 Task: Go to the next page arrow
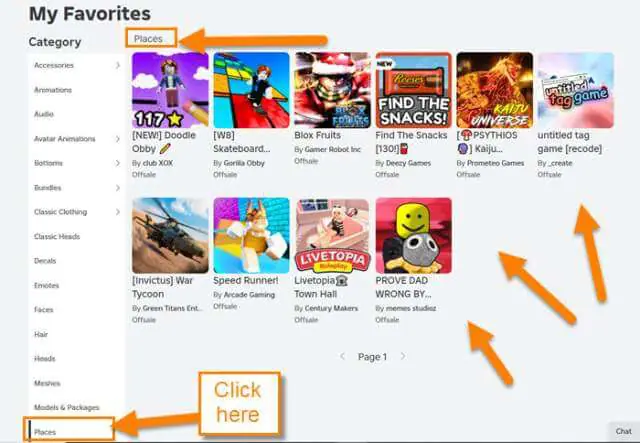tap(403, 356)
